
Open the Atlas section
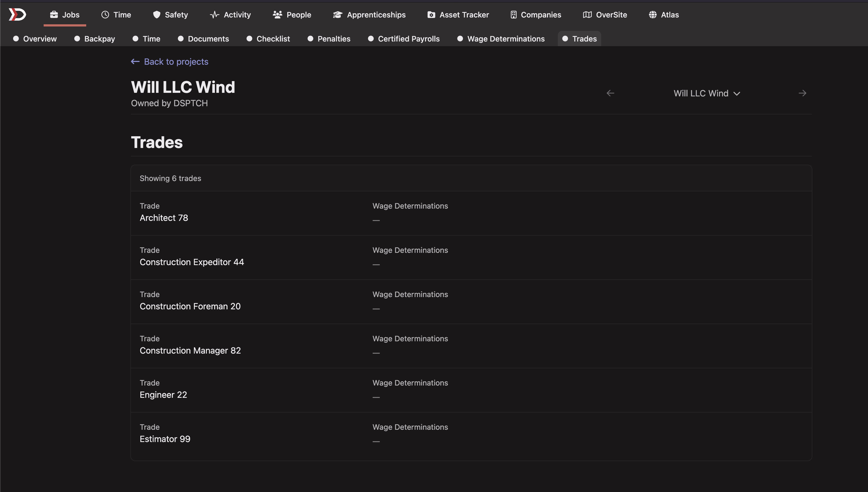click(663, 14)
